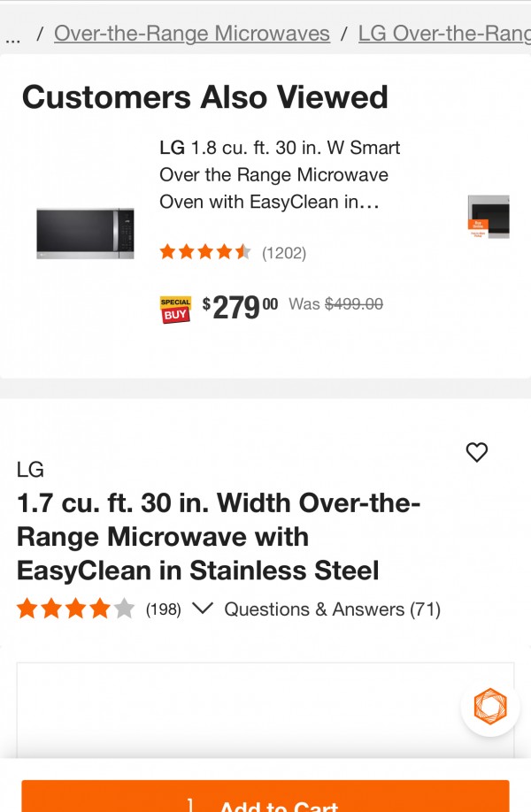Open Questions & Answers (71)

click(x=332, y=609)
